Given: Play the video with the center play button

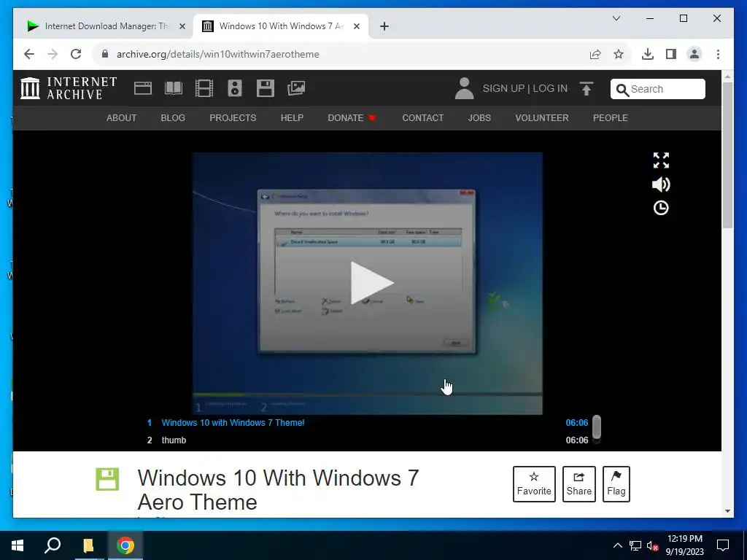Looking at the screenshot, I should click(371, 283).
